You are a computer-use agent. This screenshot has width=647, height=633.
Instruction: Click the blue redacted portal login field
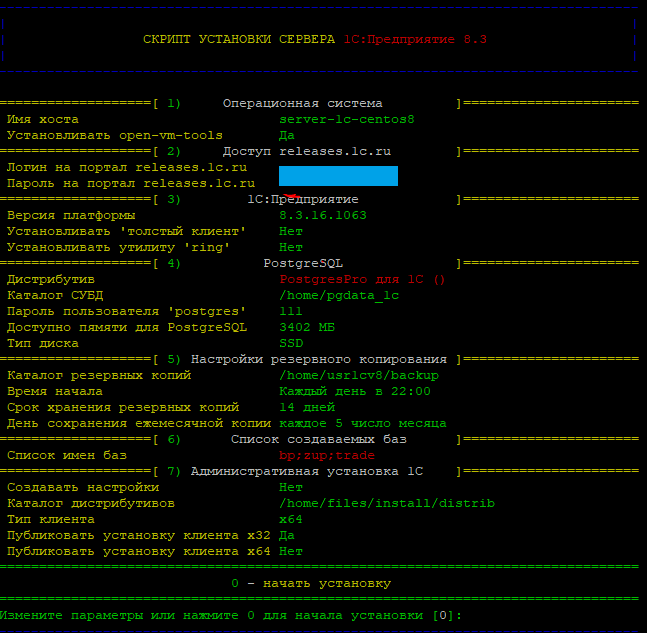click(338, 176)
